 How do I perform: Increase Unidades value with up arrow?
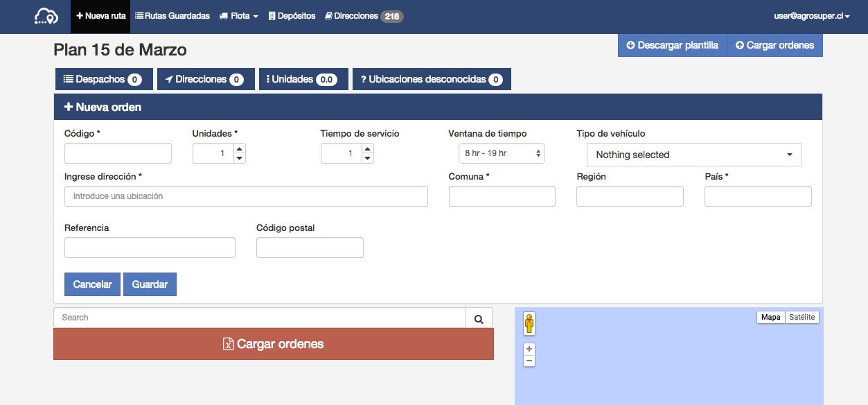click(x=239, y=148)
